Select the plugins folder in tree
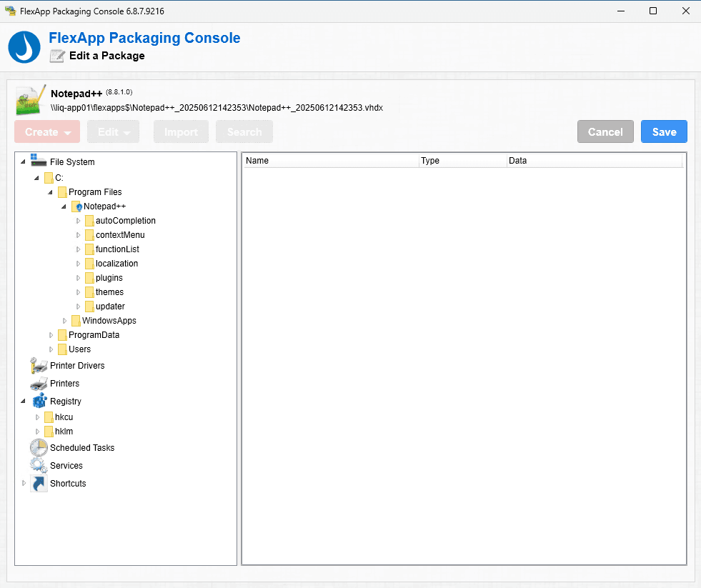The height and width of the screenshot is (588, 701). tap(109, 278)
